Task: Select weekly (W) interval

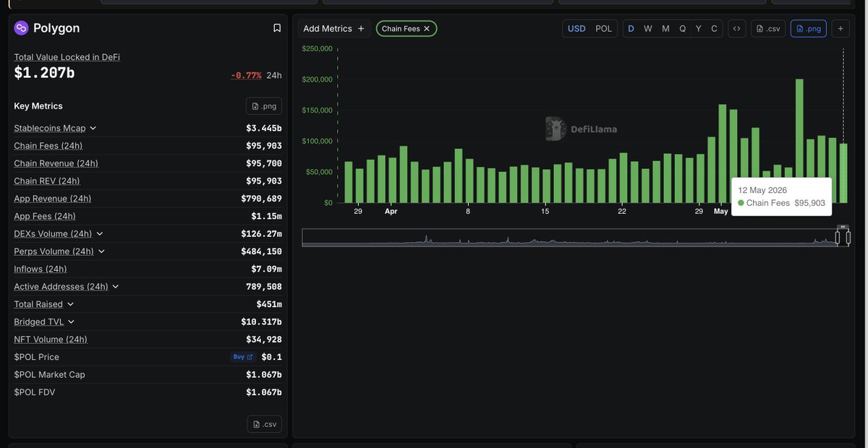Action: pos(648,29)
